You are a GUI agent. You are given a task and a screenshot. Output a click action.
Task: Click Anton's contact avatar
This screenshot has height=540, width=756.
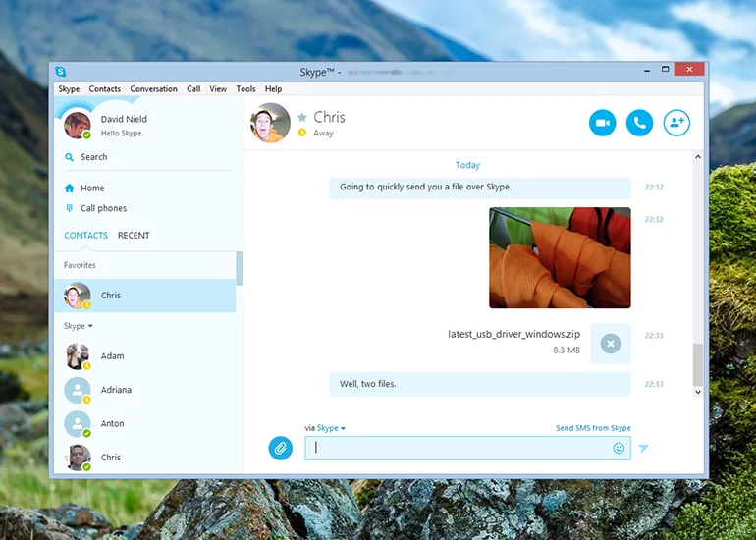coord(78,423)
